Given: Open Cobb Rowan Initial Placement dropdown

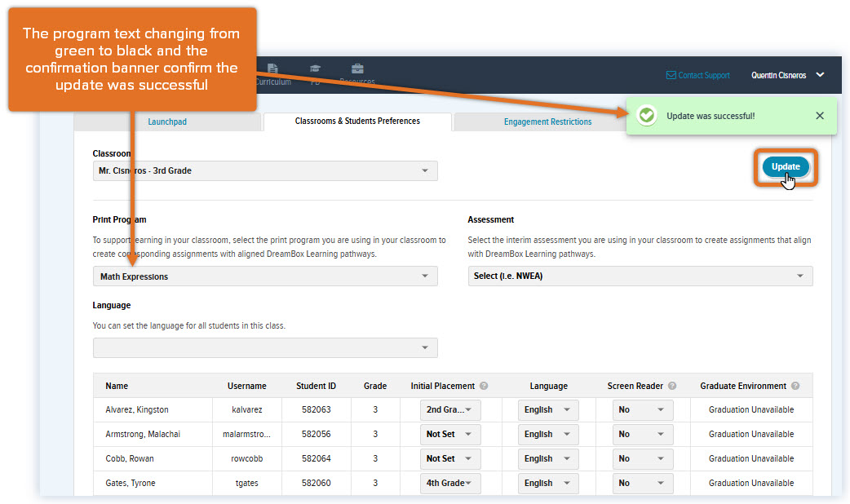Looking at the screenshot, I should tap(450, 458).
